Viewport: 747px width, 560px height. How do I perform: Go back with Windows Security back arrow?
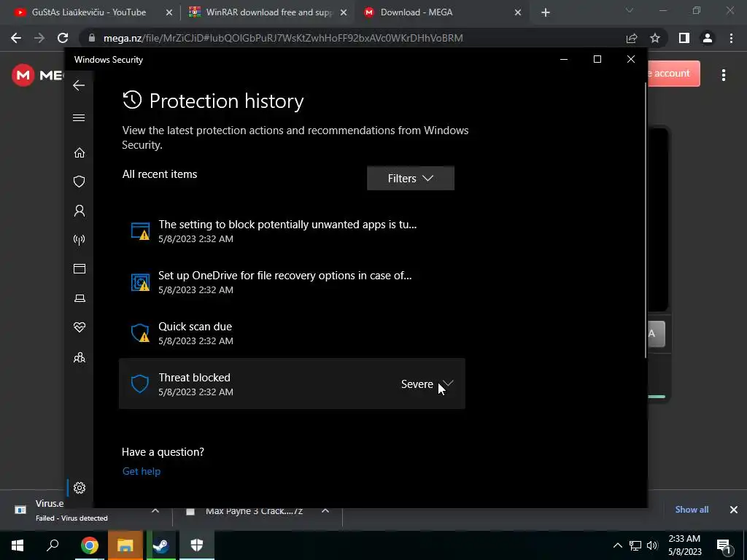tap(79, 85)
